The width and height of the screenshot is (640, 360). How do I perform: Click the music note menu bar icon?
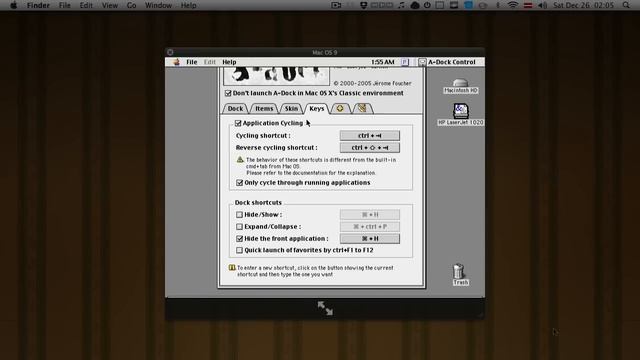[401, 5]
